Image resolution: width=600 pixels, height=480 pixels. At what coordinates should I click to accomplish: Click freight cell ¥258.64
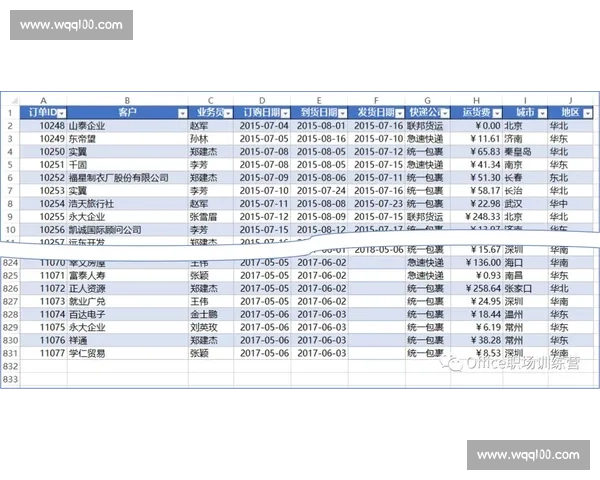476,289
